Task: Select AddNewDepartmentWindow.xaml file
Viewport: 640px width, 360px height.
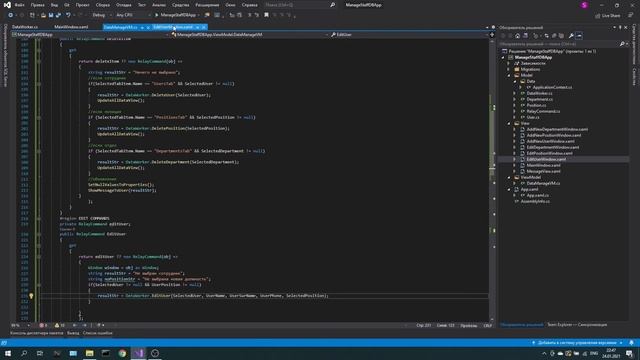Action: pyautogui.click(x=557, y=129)
